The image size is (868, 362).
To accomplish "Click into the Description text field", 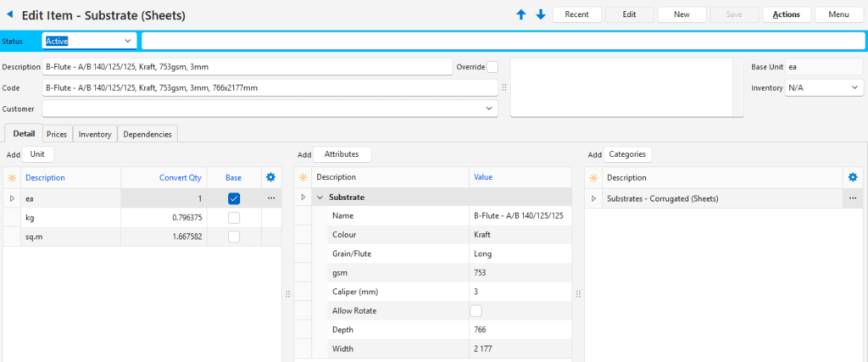I will click(x=246, y=67).
